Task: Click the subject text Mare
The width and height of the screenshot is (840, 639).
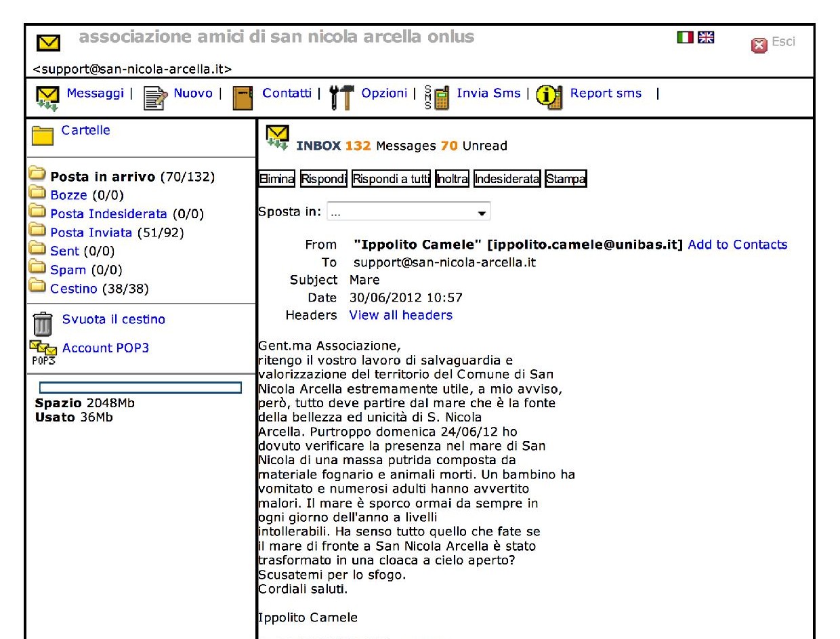Action: [364, 280]
